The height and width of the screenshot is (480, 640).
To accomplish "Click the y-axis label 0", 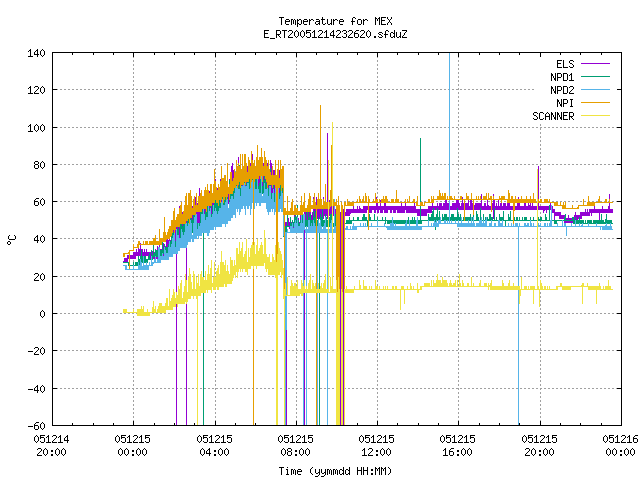I will tap(42, 314).
